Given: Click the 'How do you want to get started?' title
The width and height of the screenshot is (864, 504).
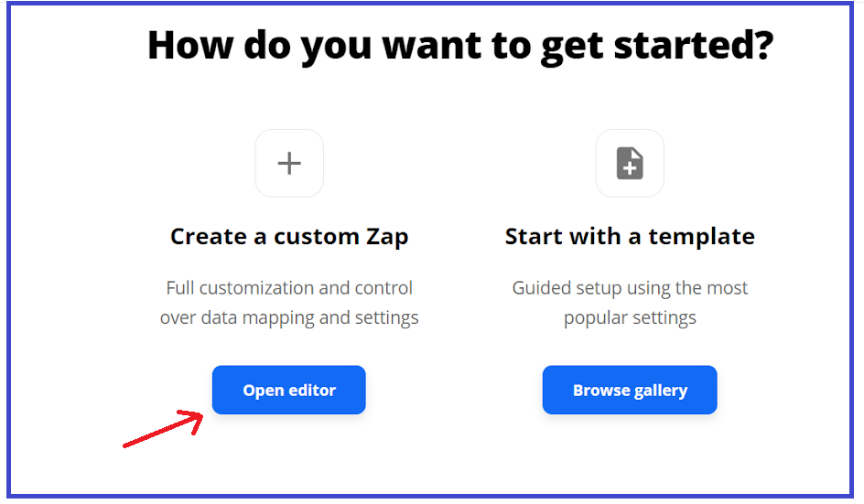Looking at the screenshot, I should (x=460, y=46).
